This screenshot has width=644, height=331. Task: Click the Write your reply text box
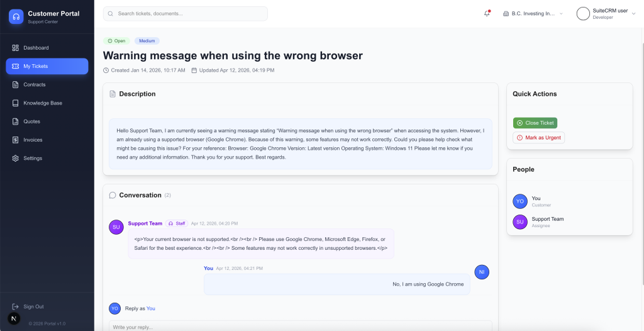click(x=301, y=326)
